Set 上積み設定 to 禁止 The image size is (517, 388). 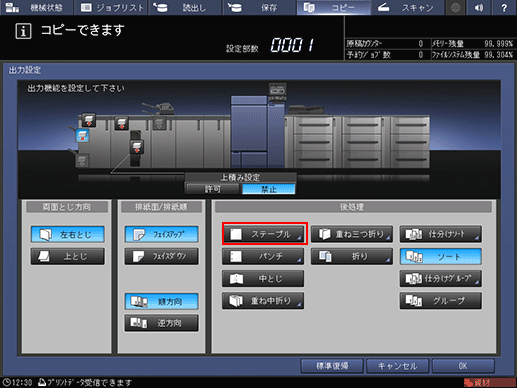pos(268,189)
